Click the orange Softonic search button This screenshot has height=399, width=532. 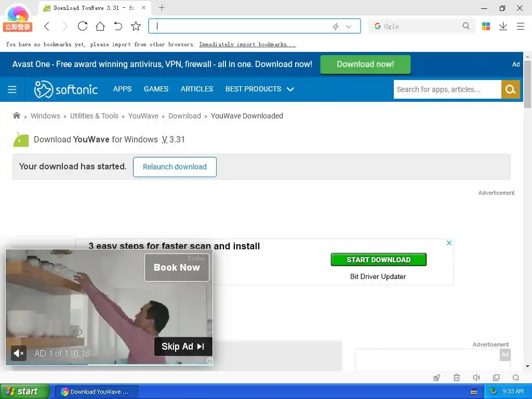click(510, 89)
